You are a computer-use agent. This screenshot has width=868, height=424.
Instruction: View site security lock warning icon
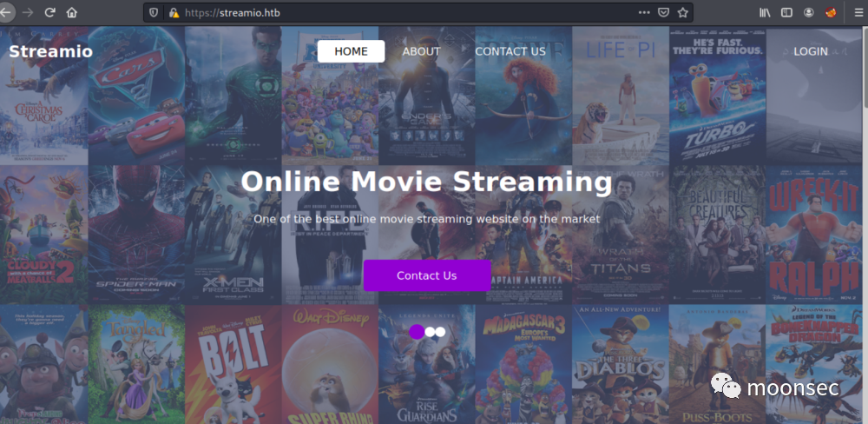click(174, 12)
